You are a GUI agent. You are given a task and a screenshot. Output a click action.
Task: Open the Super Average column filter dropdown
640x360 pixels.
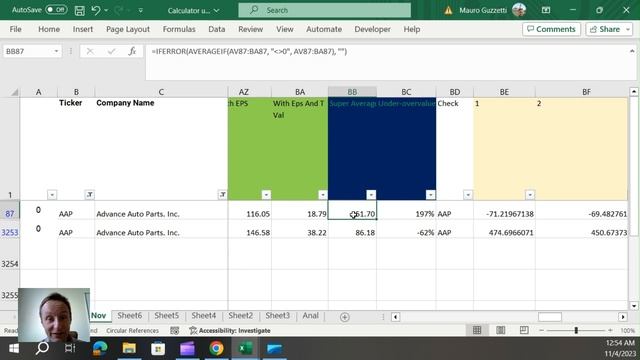(x=371, y=195)
